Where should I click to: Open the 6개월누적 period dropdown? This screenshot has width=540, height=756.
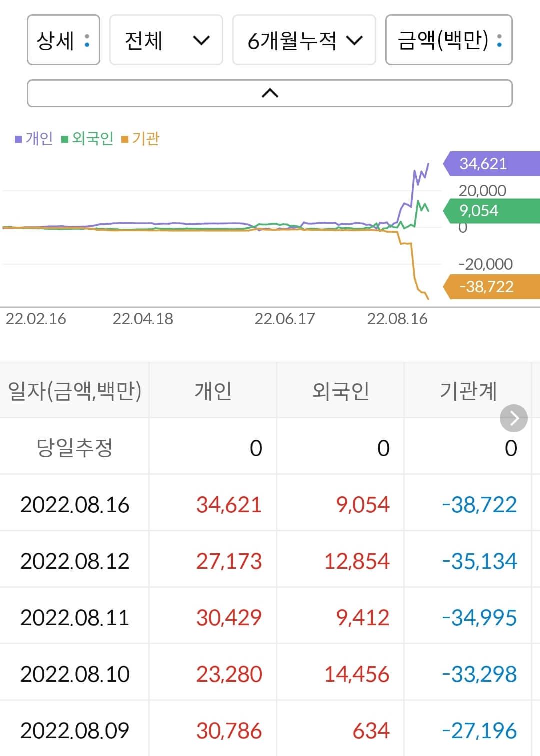tap(304, 41)
